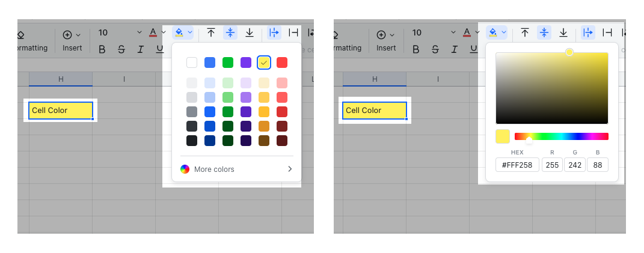Expand More colors using the right chevron arrow
The image size is (644, 253).
[290, 169]
